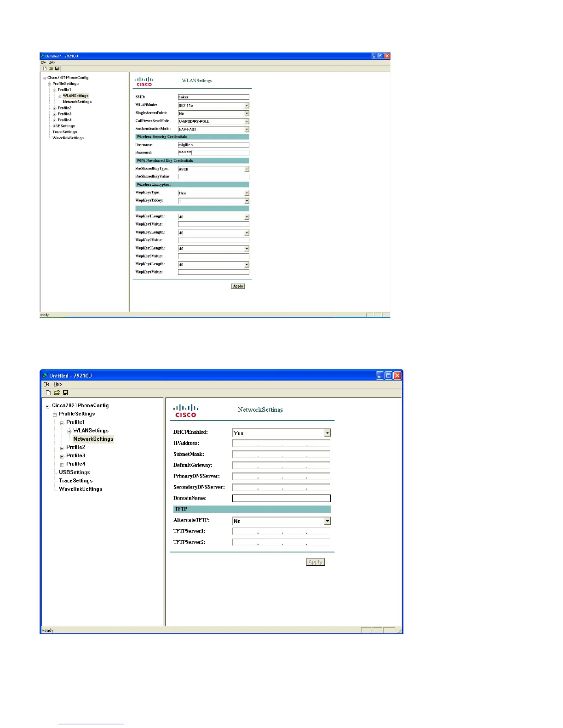The image size is (563, 728).
Task: Open the PreSharedKeyType ASCII dropdown
Action: (x=247, y=169)
